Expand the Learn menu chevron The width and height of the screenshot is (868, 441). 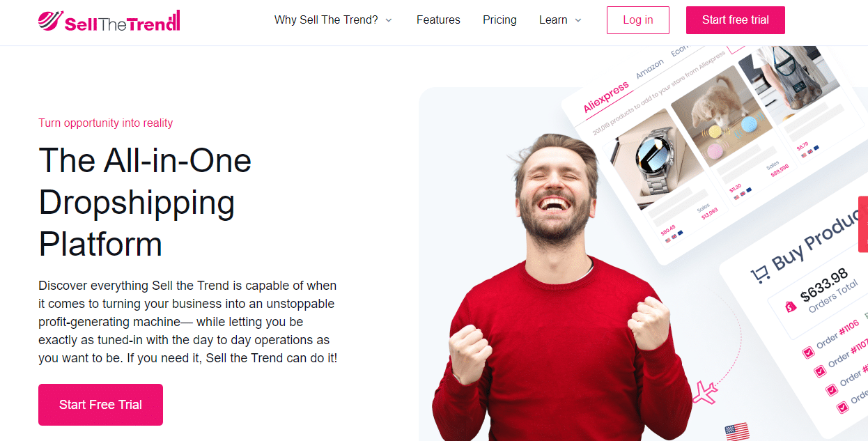[x=578, y=20]
